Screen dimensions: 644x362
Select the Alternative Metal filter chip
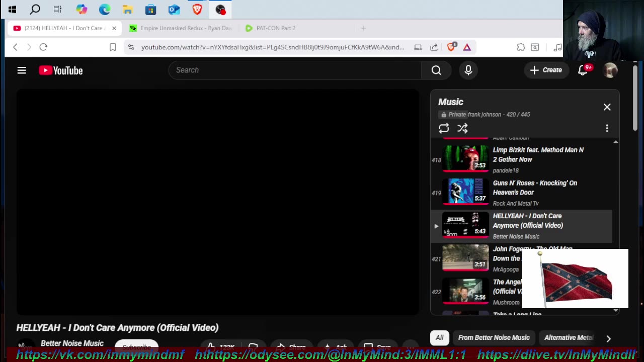[569, 338]
